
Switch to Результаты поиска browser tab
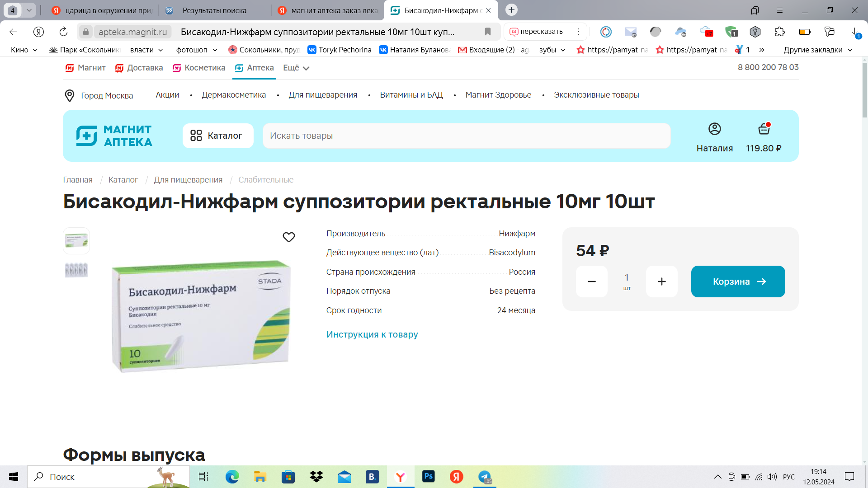(214, 10)
